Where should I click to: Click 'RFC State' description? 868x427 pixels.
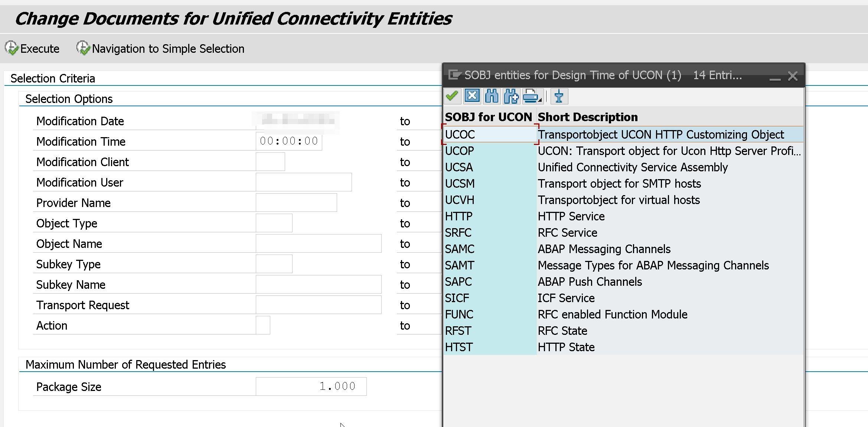[x=562, y=331]
